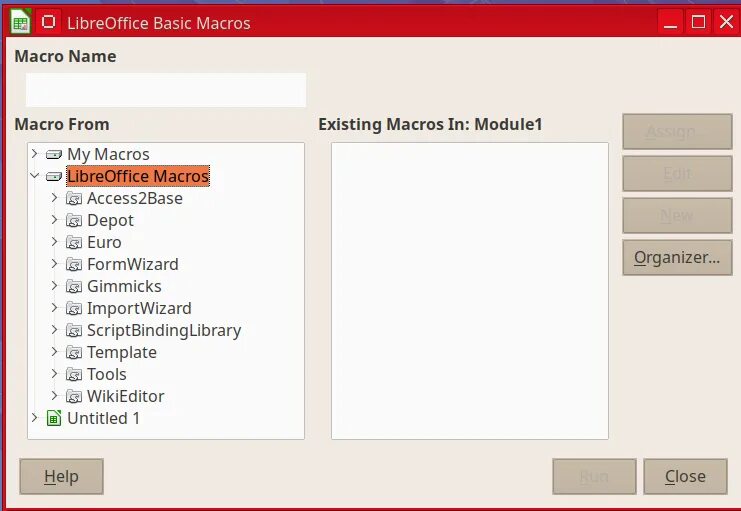Expand the Access2Base library
Image resolution: width=741 pixels, height=511 pixels.
pyautogui.click(x=54, y=198)
